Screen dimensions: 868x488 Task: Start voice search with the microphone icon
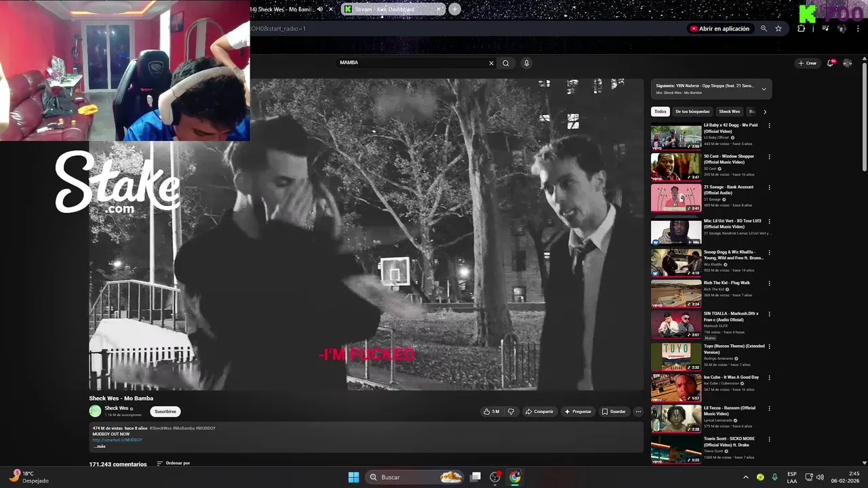coord(526,63)
